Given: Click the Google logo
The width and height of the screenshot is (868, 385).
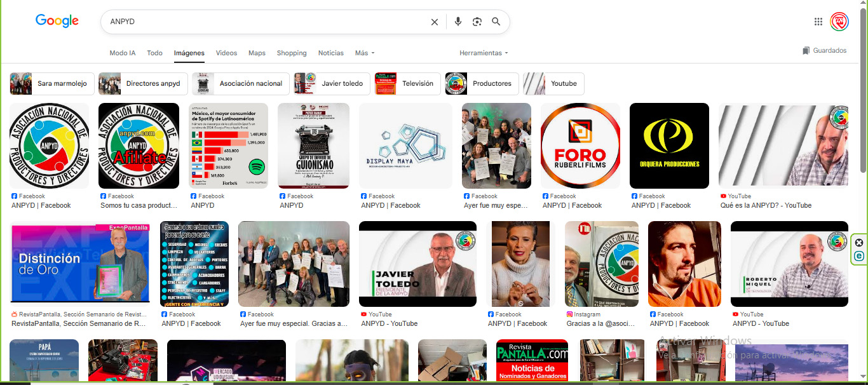Looking at the screenshot, I should coord(57,21).
